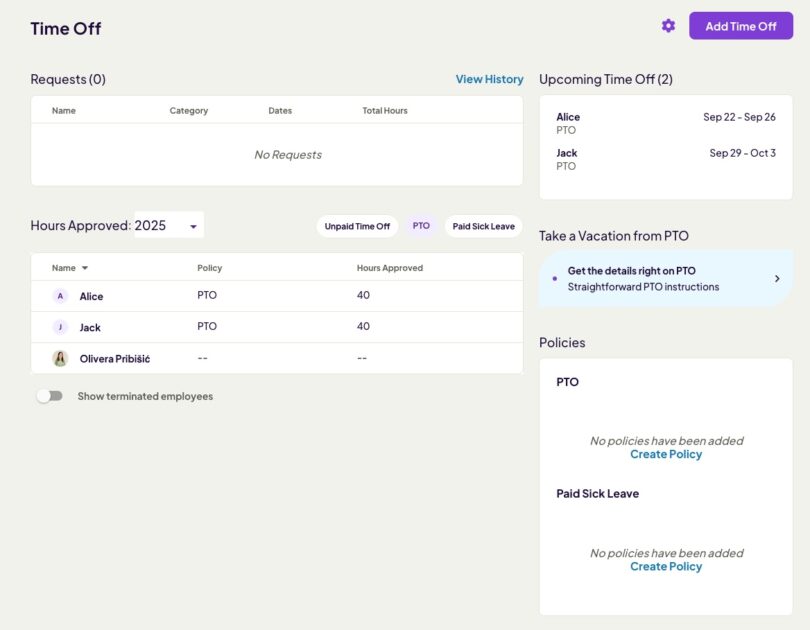
Task: Select the Paid Sick Leave filter
Action: point(483,226)
